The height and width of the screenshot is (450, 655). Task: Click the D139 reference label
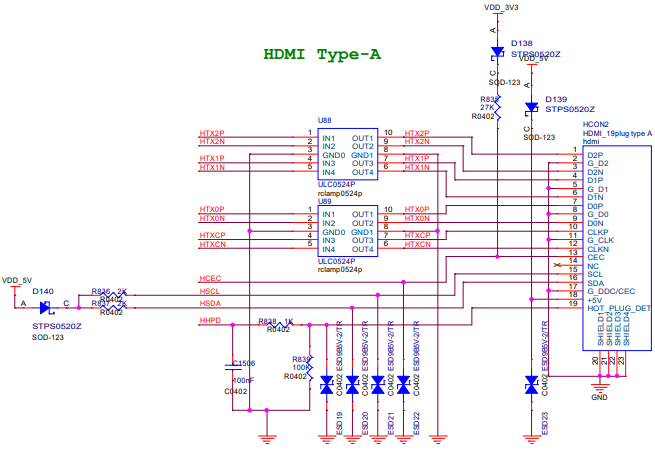point(556,99)
